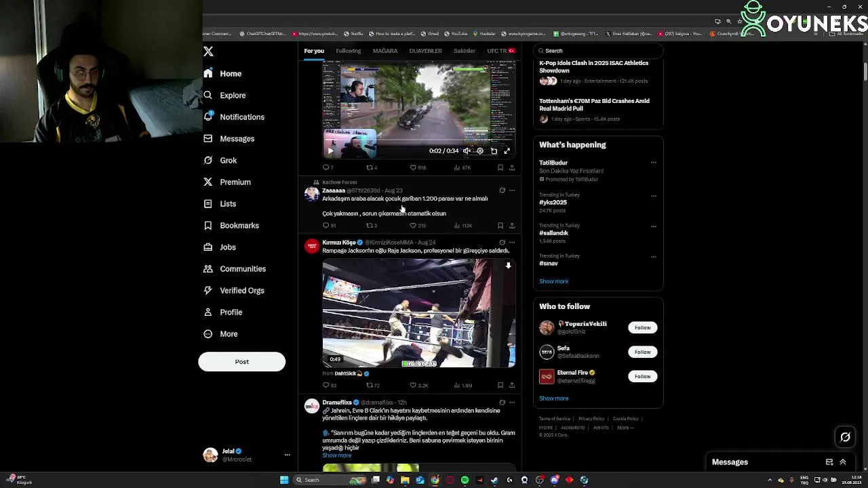
Task: Open account menu dots next to Jelal
Action: coord(287,455)
